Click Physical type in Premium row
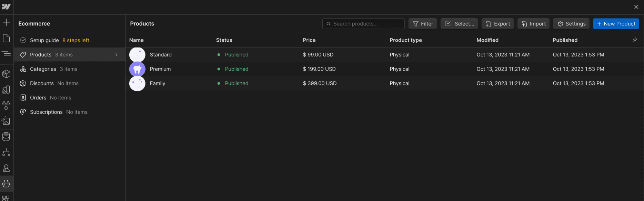This screenshot has width=644, height=201. [400, 69]
